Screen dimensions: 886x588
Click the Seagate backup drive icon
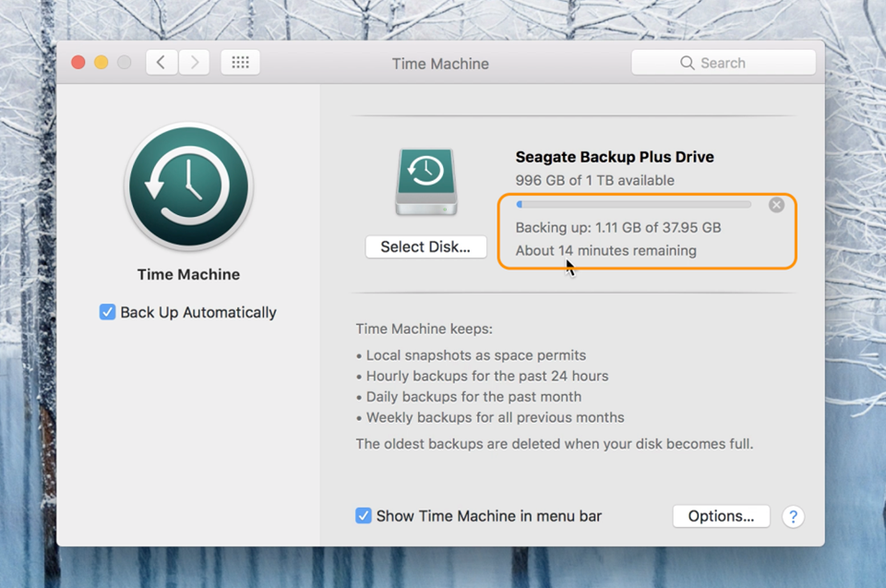coord(425,181)
